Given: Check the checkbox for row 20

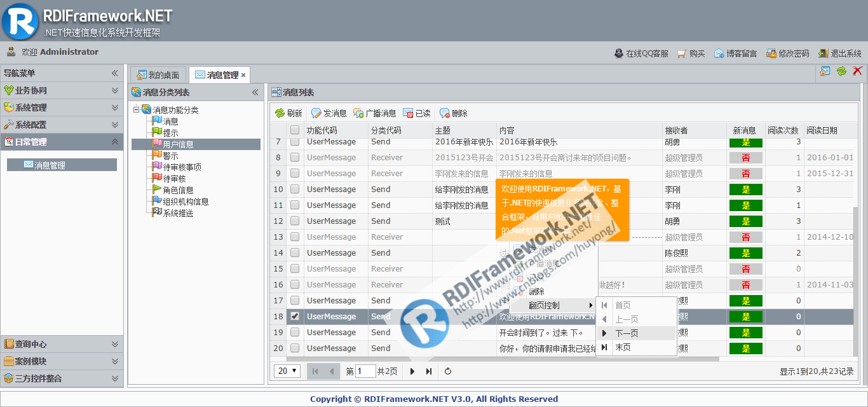Looking at the screenshot, I should 295,348.
